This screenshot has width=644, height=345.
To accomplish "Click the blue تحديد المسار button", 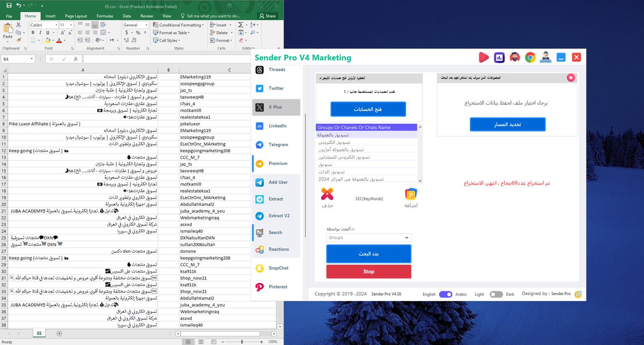I will (x=508, y=124).
